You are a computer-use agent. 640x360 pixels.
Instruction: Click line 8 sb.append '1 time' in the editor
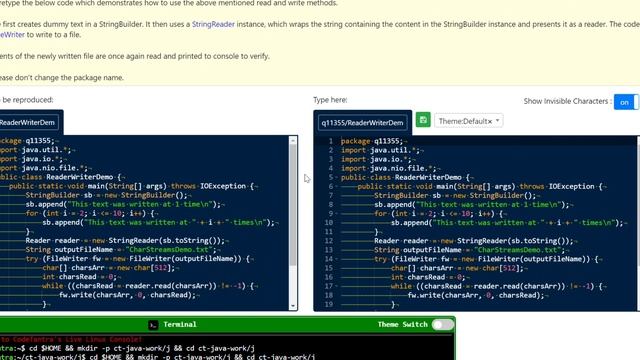click(x=471, y=205)
